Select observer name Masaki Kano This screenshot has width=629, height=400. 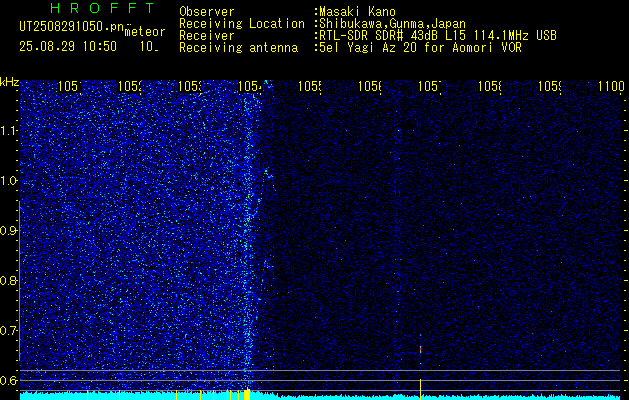[x=357, y=12]
